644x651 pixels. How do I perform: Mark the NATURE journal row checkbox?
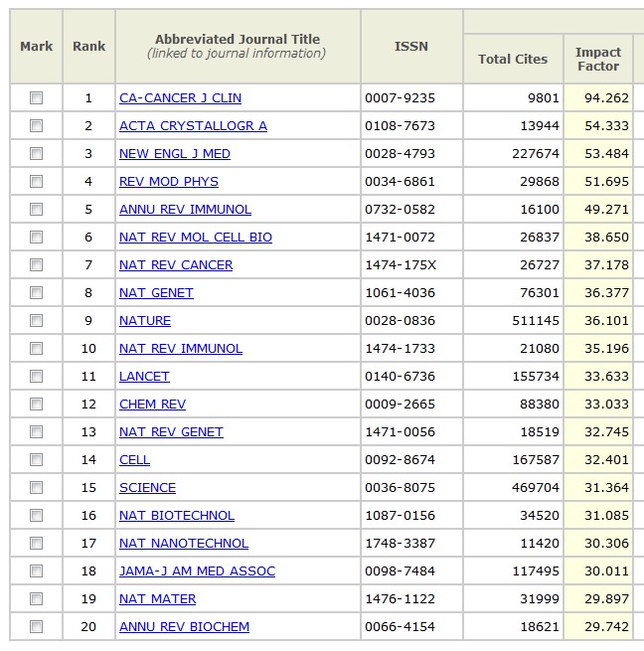[x=37, y=321]
